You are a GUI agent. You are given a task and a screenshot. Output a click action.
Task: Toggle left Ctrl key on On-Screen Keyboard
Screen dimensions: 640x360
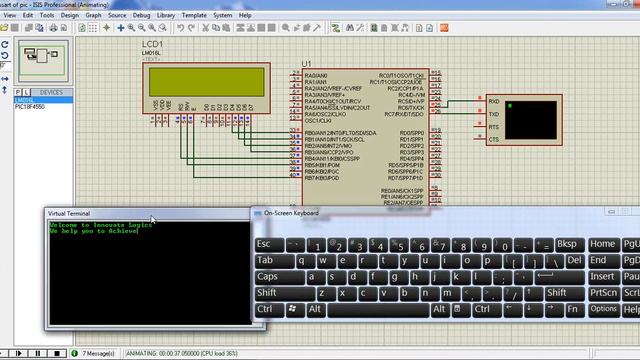269,309
